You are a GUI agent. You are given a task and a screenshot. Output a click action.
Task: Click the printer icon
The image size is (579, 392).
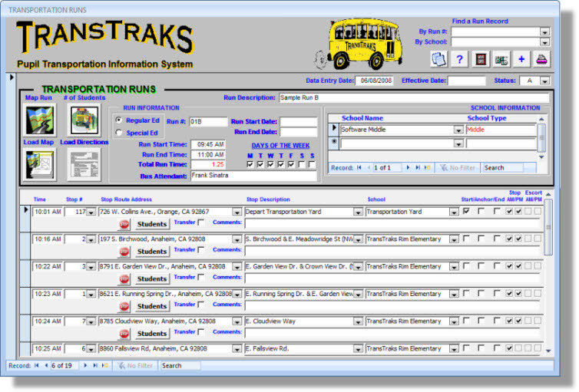(543, 59)
